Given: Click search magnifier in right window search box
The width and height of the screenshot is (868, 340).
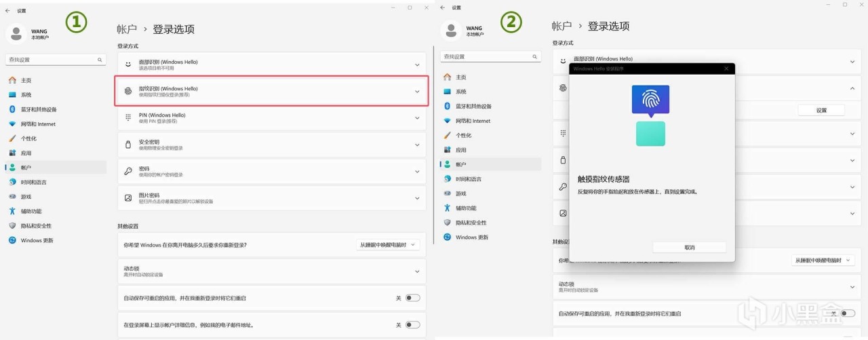Looking at the screenshot, I should (x=535, y=56).
